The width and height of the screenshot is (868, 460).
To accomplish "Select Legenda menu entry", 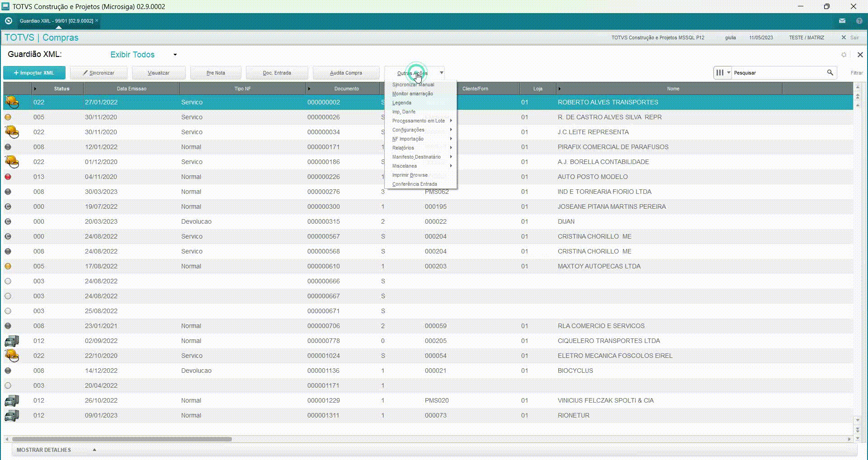I will 421,103.
